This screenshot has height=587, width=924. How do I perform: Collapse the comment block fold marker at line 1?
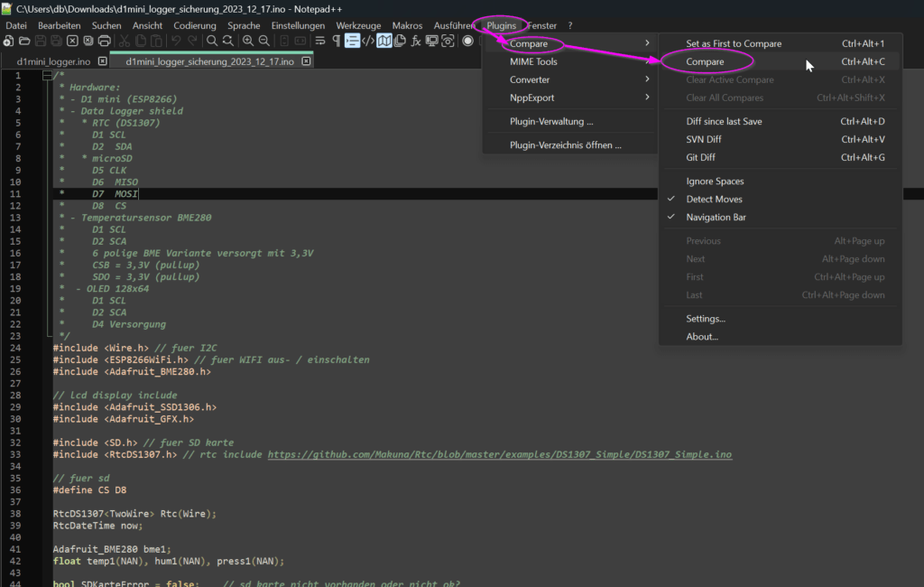tap(47, 76)
